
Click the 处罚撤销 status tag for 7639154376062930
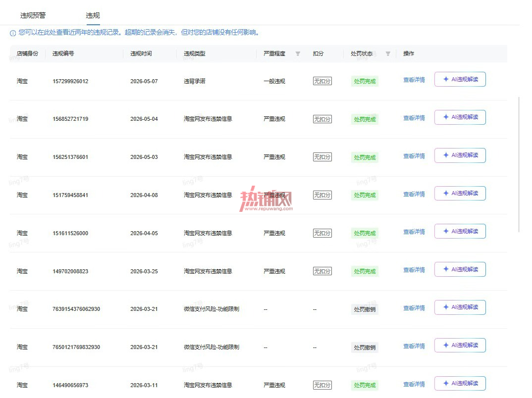pos(365,309)
